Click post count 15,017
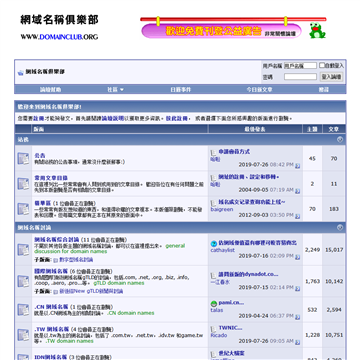This screenshot has width=360, height=360. (x=334, y=250)
